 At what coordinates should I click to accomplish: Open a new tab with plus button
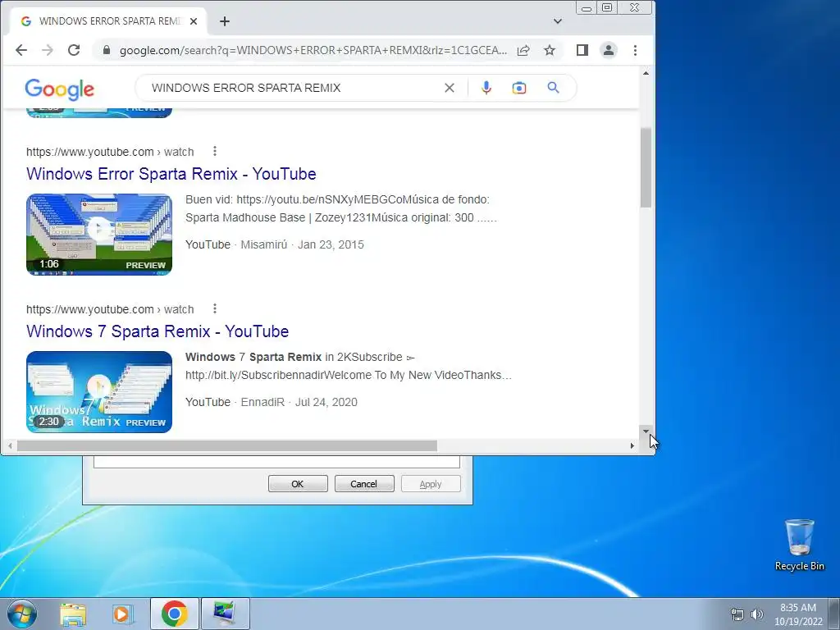[x=225, y=21]
